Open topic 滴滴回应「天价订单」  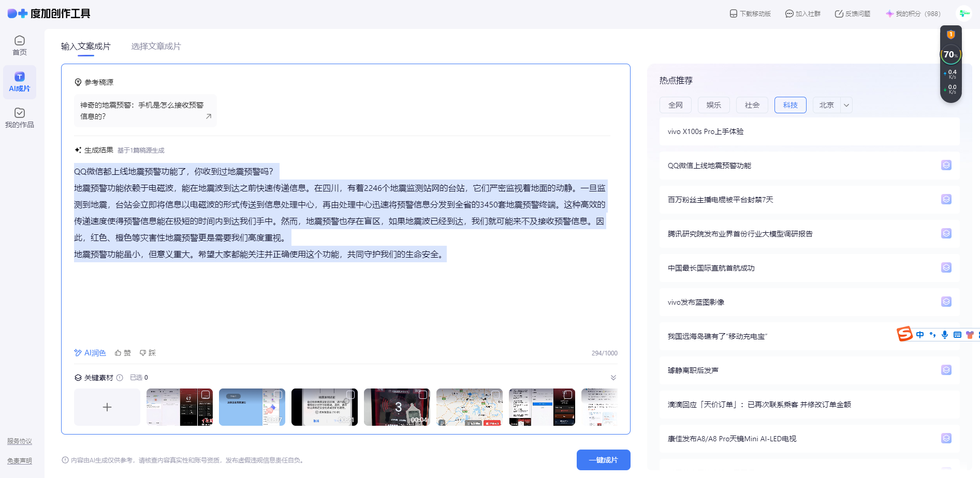(810, 405)
